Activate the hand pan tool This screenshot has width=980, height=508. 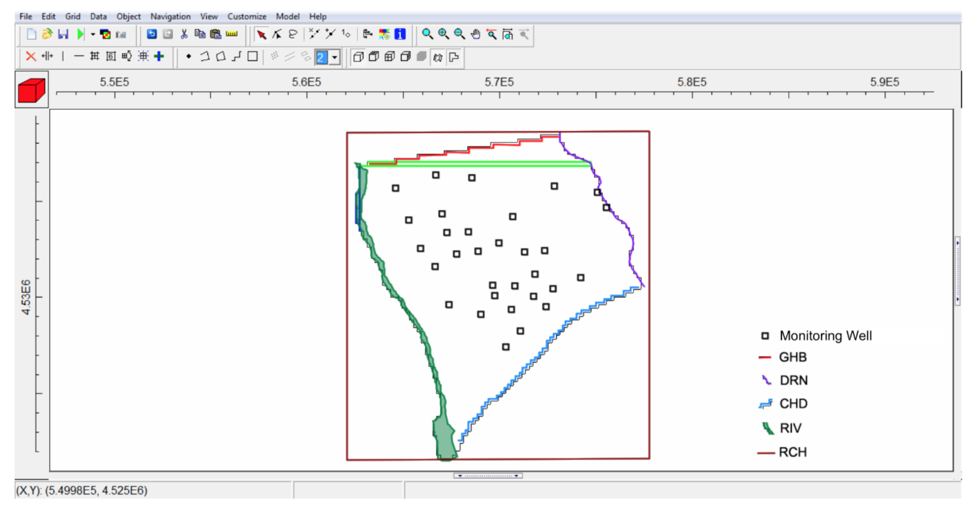[x=476, y=34]
